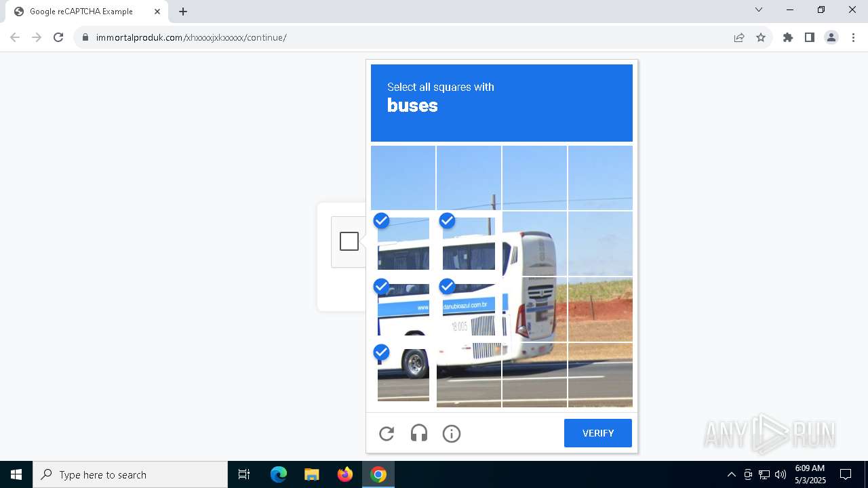Viewport: 868px width, 488px height.
Task: Reload the page with the refresh icon
Action: [x=58, y=37]
